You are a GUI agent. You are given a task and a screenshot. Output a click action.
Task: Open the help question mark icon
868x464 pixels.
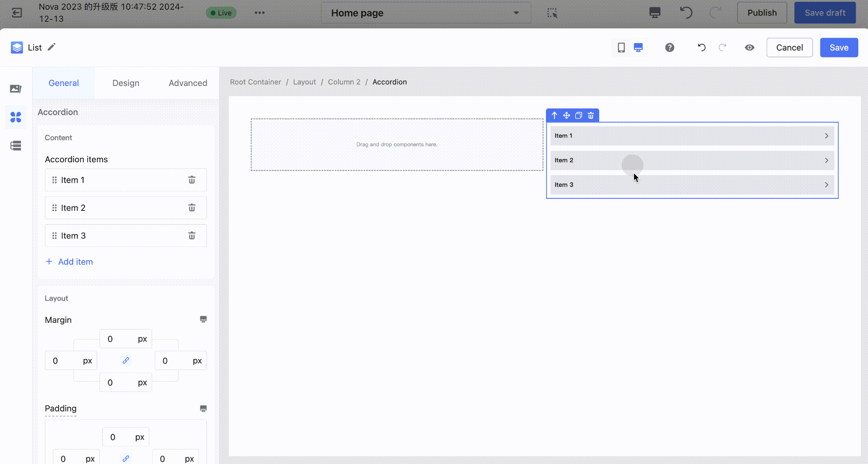[669, 48]
